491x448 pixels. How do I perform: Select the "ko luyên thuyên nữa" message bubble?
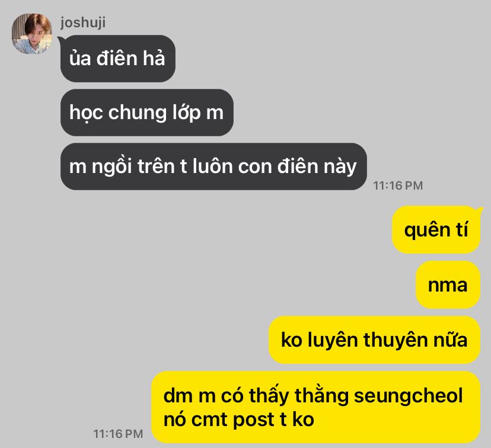coord(374,340)
